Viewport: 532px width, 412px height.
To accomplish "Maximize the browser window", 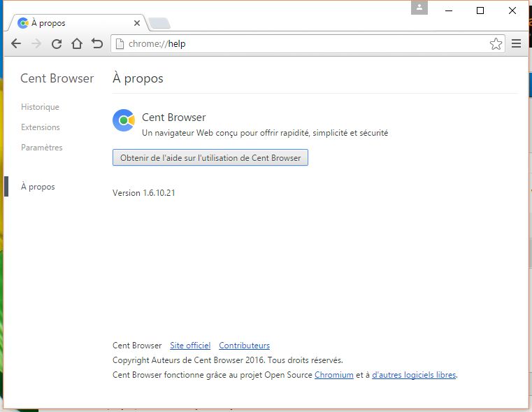I will 480,10.
